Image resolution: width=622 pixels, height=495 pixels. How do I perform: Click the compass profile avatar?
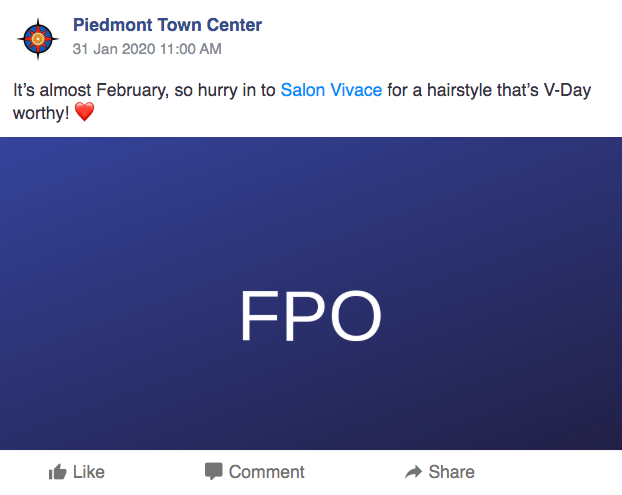pos(38,38)
